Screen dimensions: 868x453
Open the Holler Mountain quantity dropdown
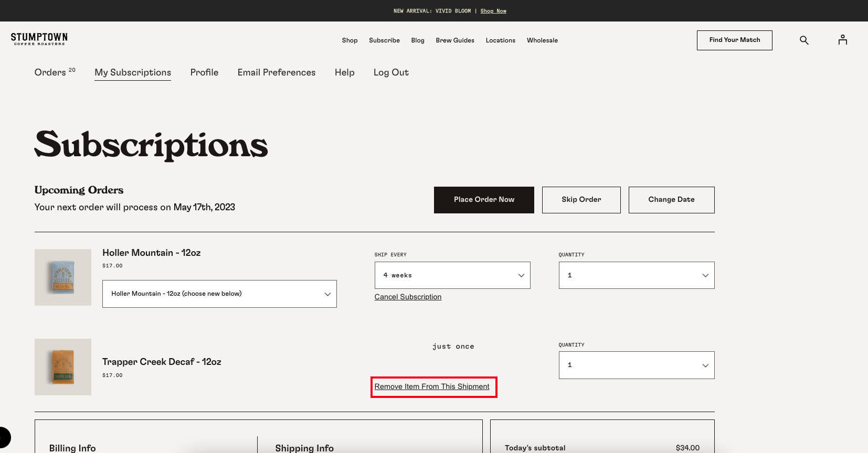(x=637, y=275)
